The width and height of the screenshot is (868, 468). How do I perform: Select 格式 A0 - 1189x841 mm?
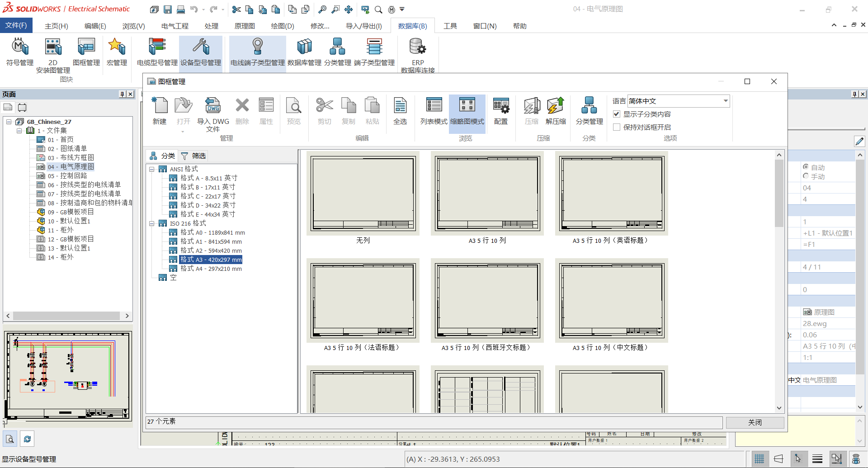(x=212, y=232)
